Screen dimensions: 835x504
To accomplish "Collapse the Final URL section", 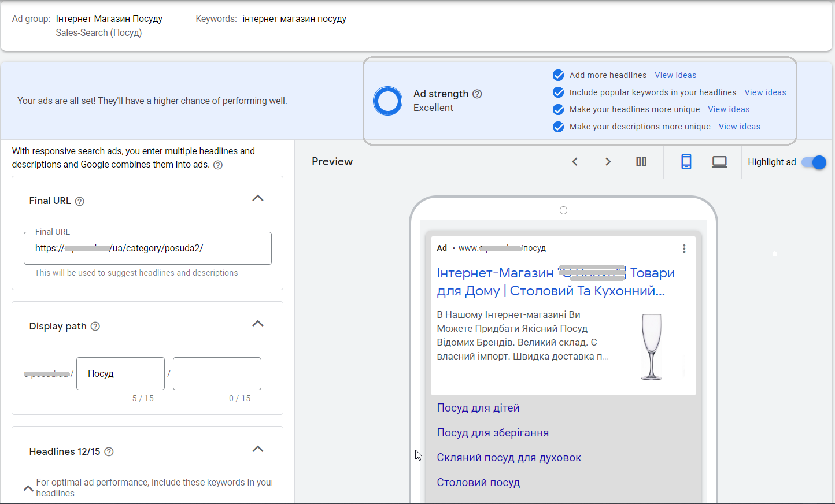I will pos(258,198).
